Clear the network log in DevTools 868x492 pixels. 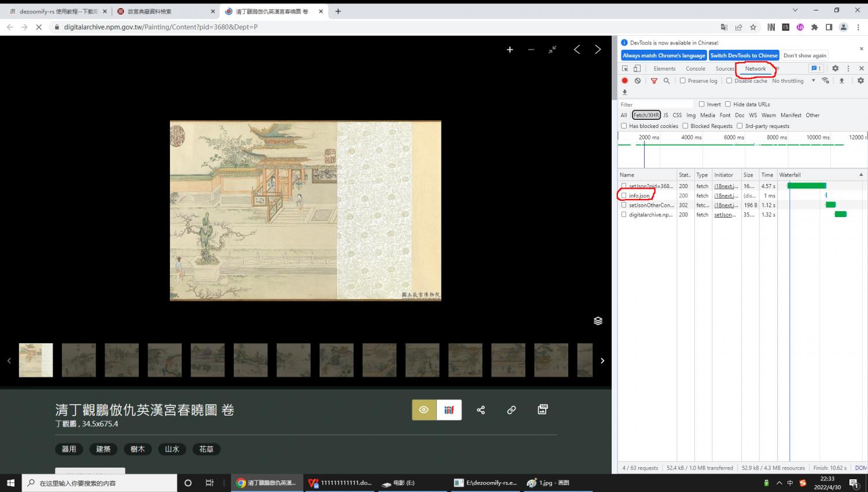point(638,81)
